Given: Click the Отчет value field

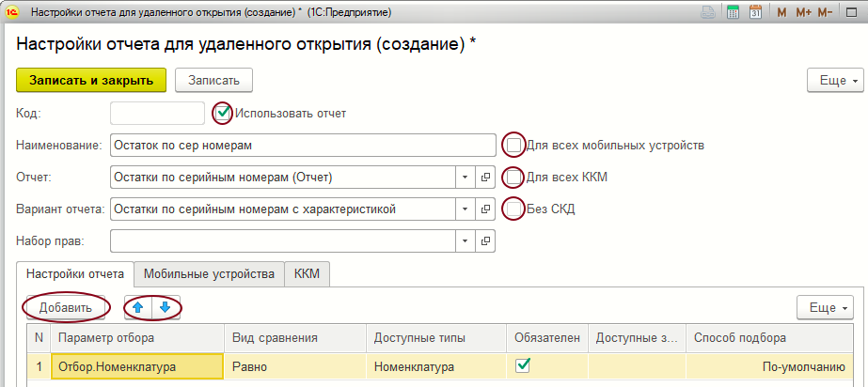Looking at the screenshot, I should tap(283, 178).
